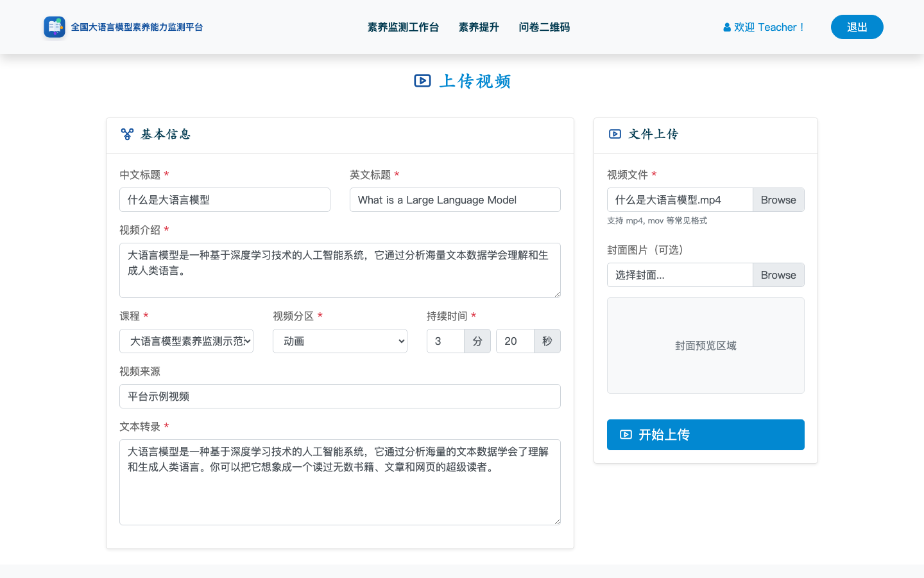This screenshot has width=924, height=578.
Task: Log out with the 退出 button
Action: tap(857, 27)
